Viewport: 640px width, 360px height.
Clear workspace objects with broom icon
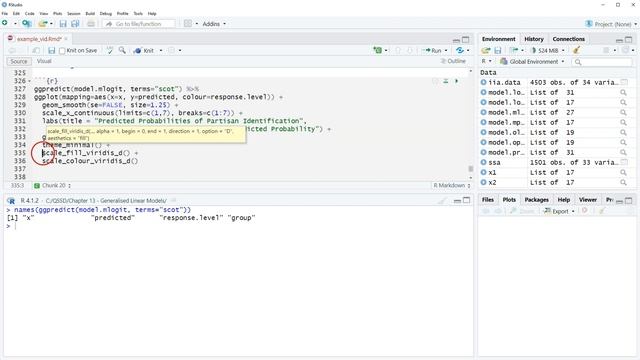[576, 50]
